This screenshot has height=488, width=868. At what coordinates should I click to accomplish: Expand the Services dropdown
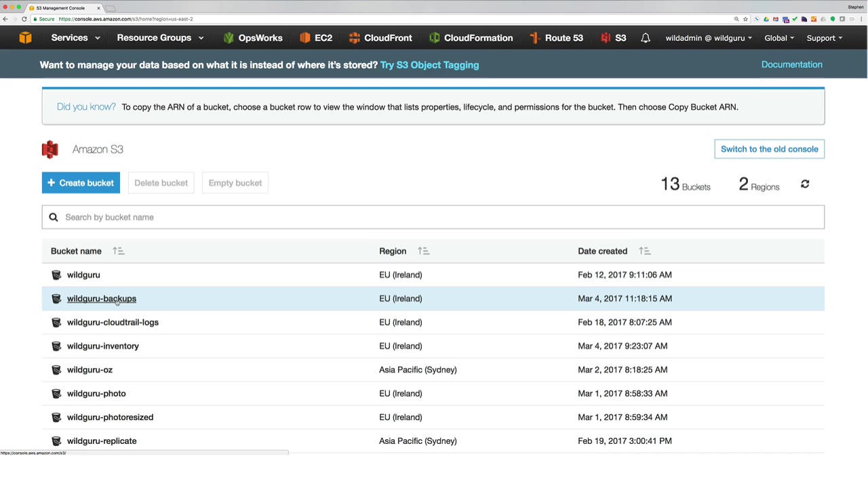click(x=76, y=38)
